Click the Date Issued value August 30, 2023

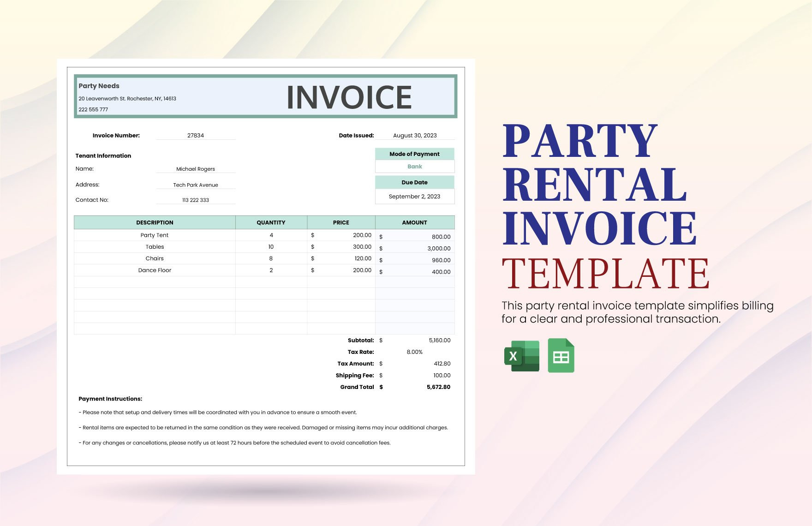415,135
